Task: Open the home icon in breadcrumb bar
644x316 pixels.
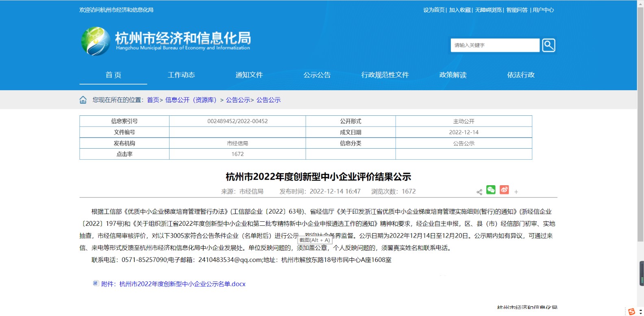Action: [x=83, y=100]
